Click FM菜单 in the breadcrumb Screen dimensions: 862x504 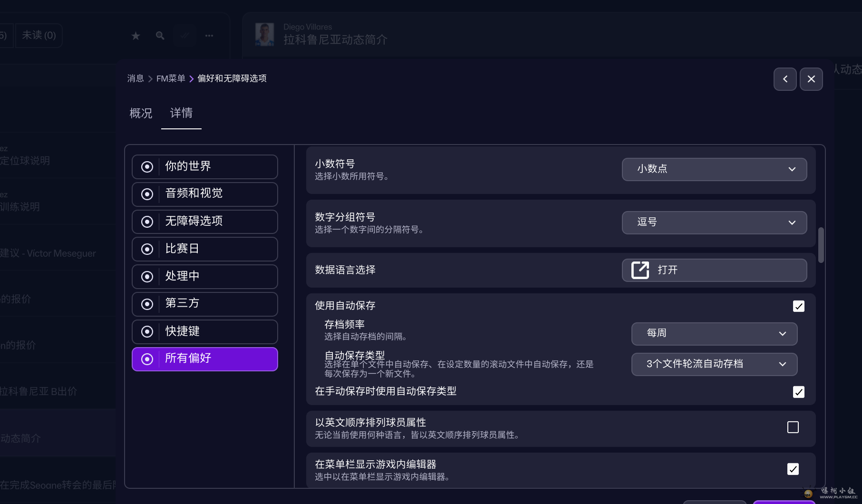click(171, 78)
